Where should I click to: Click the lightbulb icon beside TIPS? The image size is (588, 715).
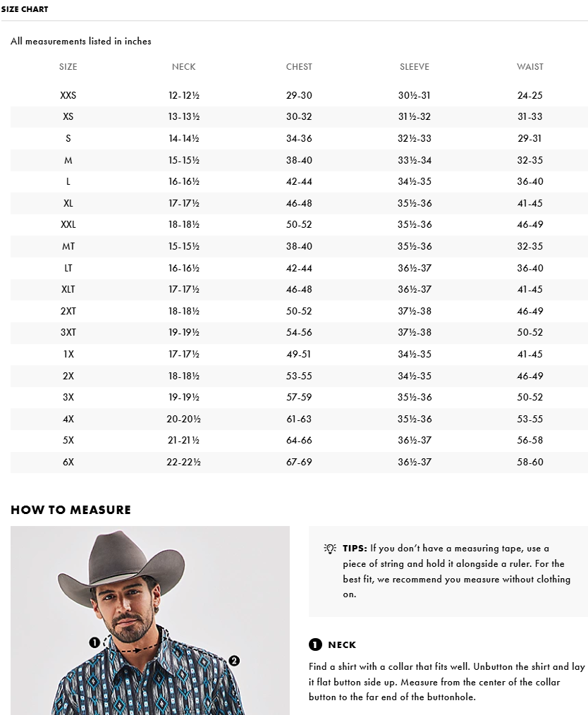point(329,549)
